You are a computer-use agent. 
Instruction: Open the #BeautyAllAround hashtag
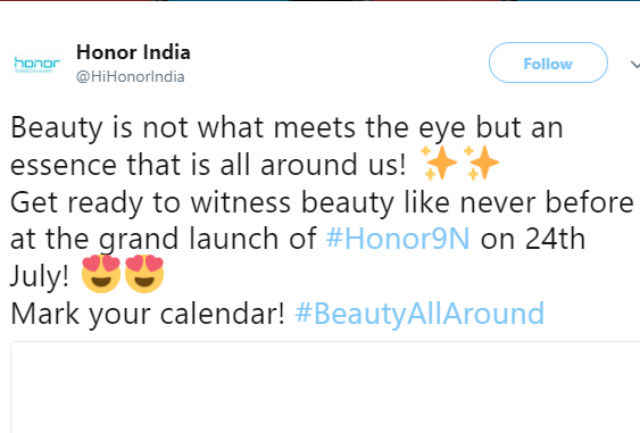point(420,313)
